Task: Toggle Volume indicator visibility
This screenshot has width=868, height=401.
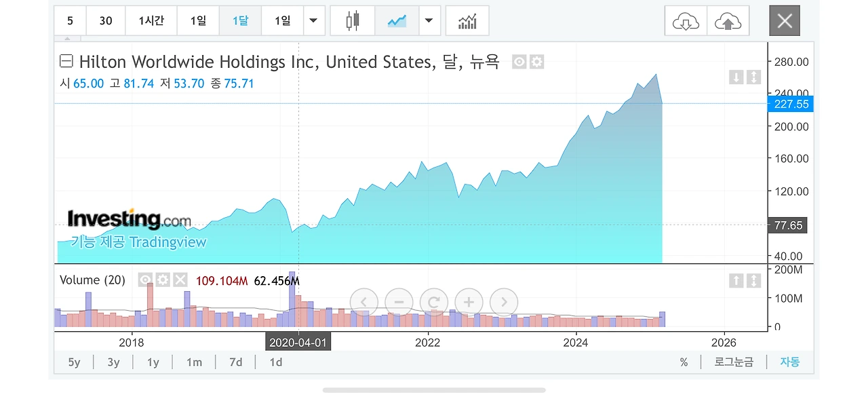Action: pyautogui.click(x=145, y=280)
